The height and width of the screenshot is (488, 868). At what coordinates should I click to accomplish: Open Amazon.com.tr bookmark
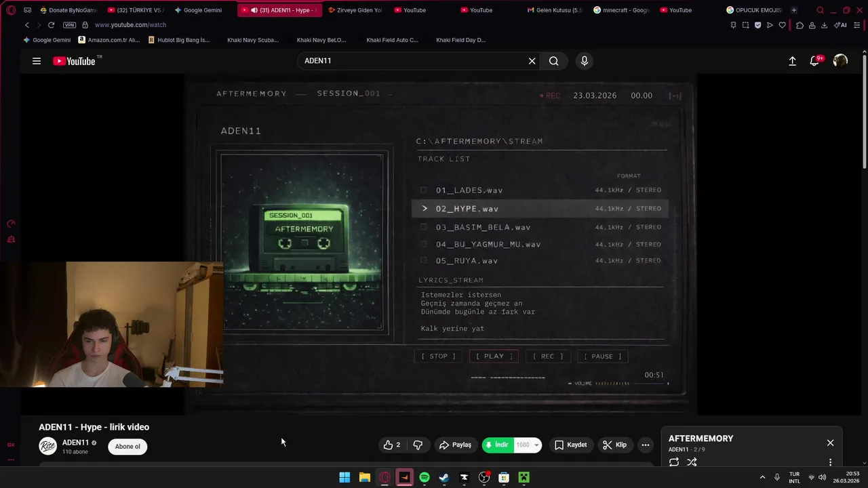click(x=108, y=40)
